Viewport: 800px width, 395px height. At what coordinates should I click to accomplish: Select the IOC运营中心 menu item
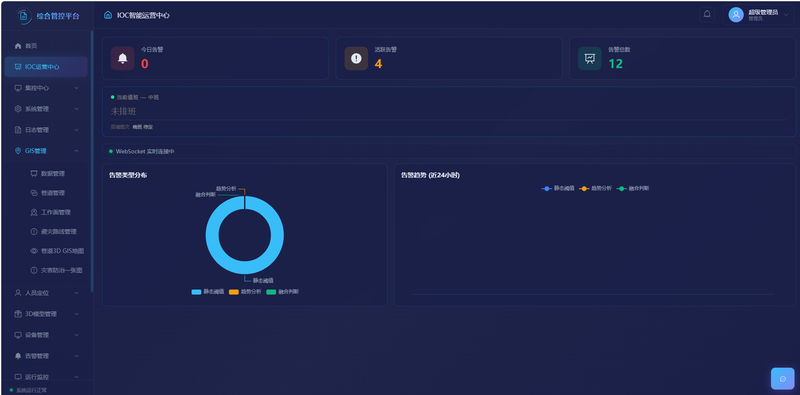tap(46, 67)
